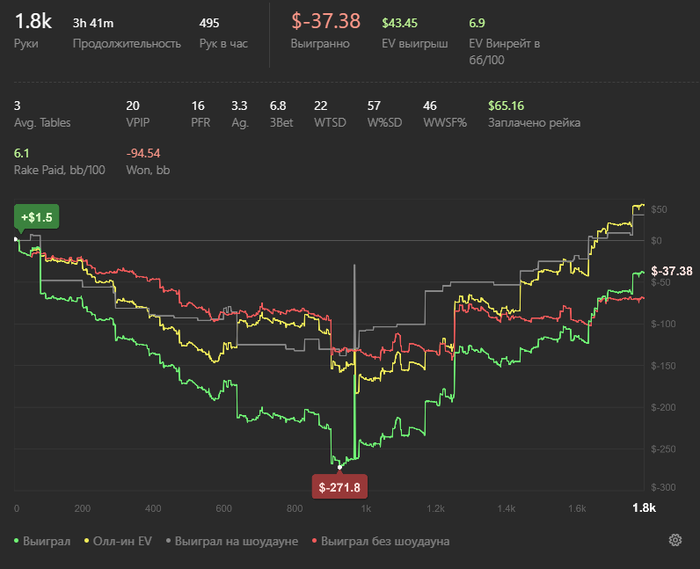
Task: Click the $43.45 EV выигрыш value
Action: tap(400, 22)
